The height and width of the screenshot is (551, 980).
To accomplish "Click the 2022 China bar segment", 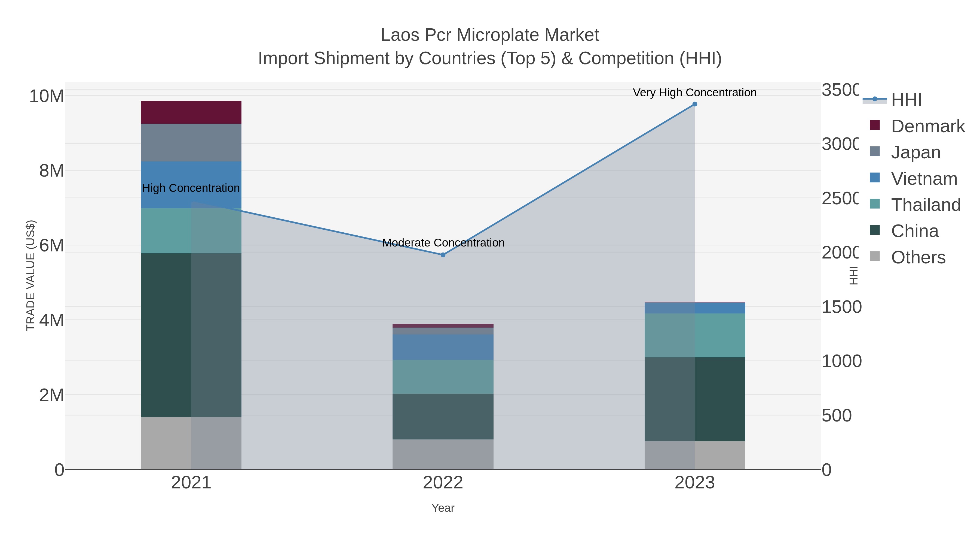I will [443, 416].
